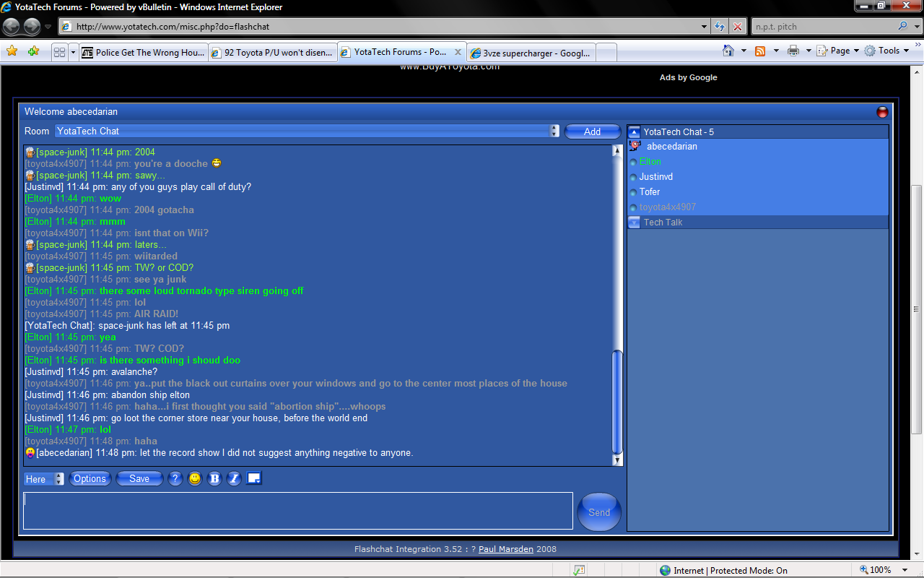Print the page with the printer icon
This screenshot has width=924, height=578.
coord(793,51)
